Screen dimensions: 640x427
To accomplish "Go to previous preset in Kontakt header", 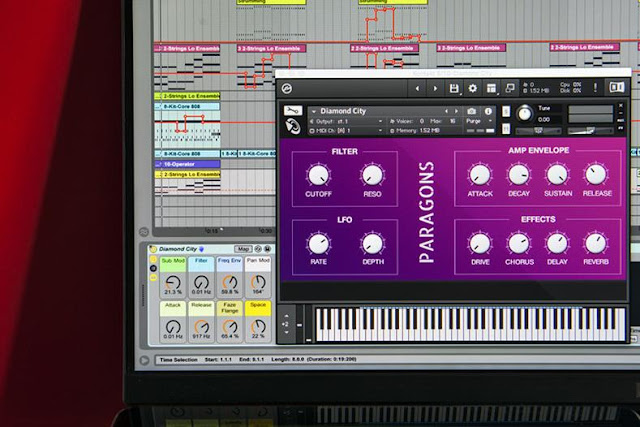I will click(417, 89).
